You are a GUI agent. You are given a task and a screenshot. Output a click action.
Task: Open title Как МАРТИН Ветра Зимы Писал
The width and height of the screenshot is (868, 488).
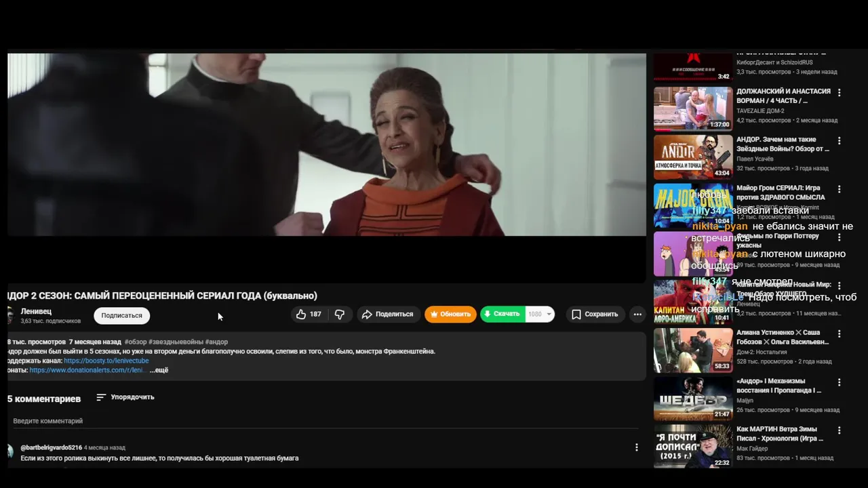(x=780, y=434)
